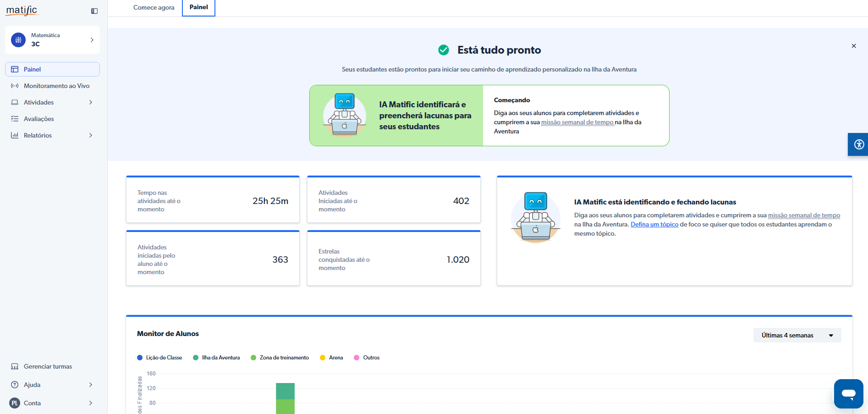Screen dimensions: 868x414
Task: Open the Defina um tópico link
Action: (654, 224)
